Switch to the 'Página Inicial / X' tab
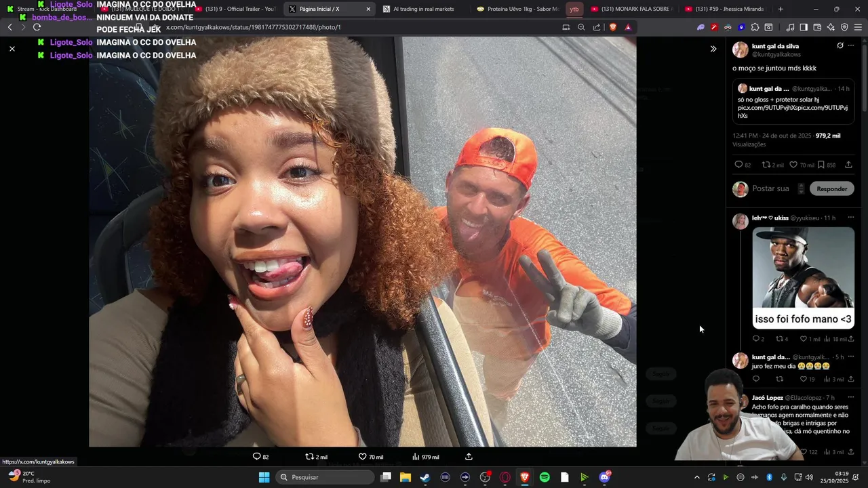Viewport: 868px width, 488px height. tap(329, 9)
